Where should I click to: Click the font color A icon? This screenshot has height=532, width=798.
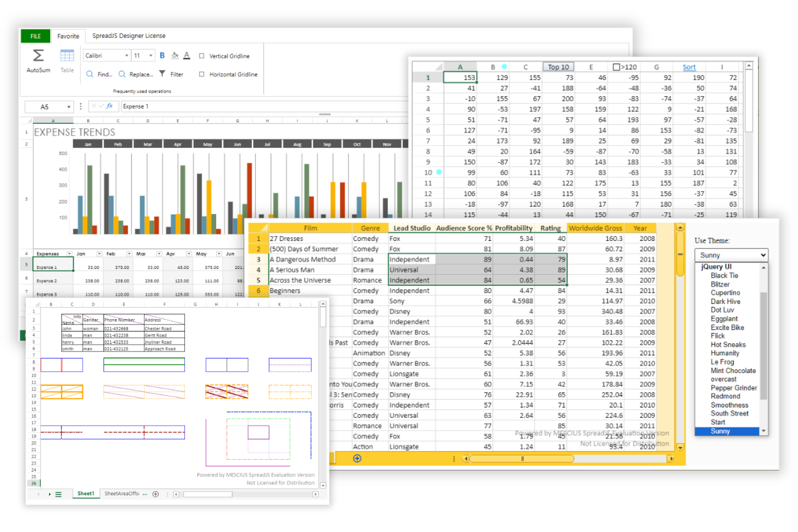pyautogui.click(x=187, y=56)
